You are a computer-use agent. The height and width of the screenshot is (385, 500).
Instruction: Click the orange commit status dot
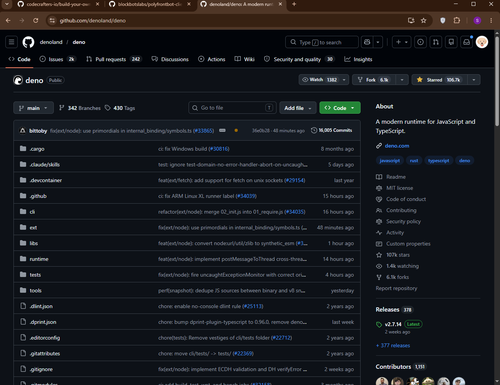(x=236, y=130)
